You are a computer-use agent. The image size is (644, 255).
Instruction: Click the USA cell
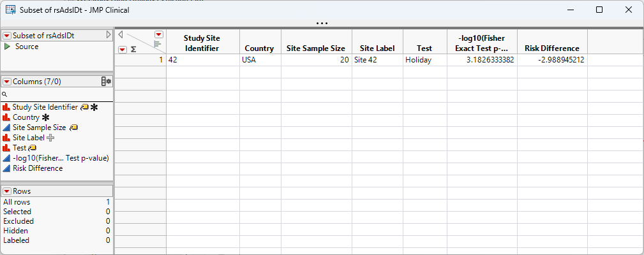click(260, 60)
